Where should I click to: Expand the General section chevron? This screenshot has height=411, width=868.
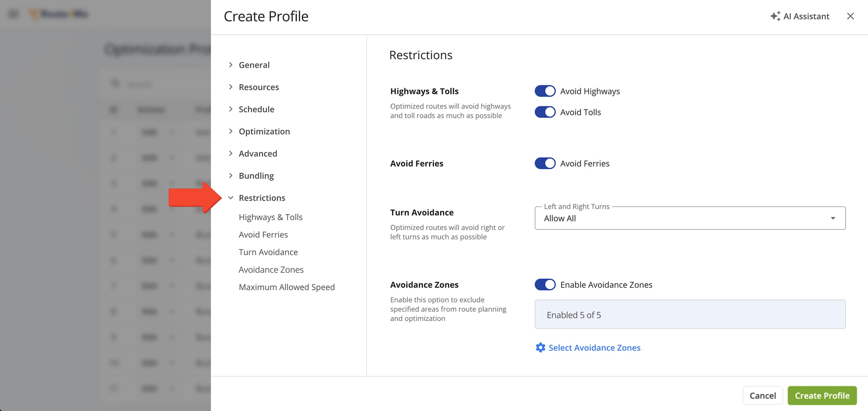(x=231, y=64)
